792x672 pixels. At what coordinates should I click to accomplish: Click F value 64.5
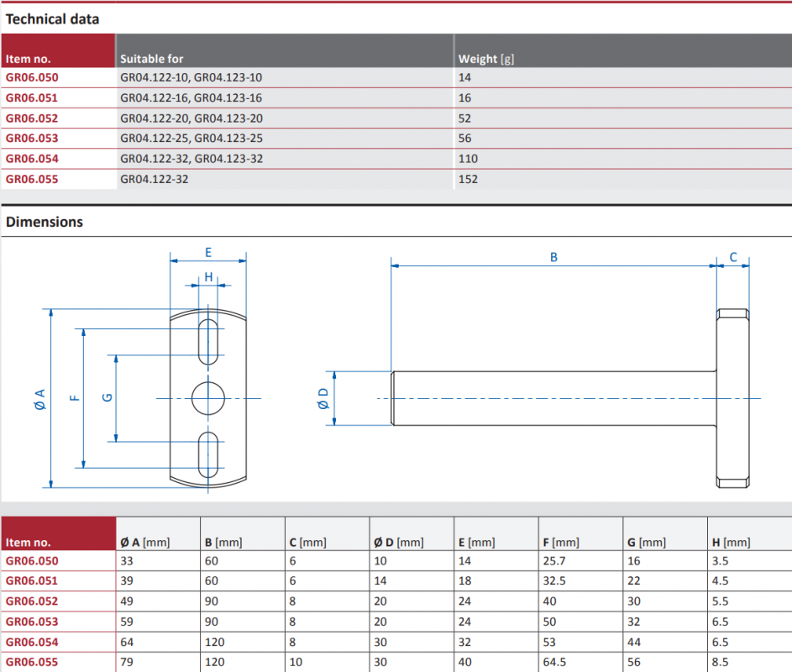click(554, 662)
